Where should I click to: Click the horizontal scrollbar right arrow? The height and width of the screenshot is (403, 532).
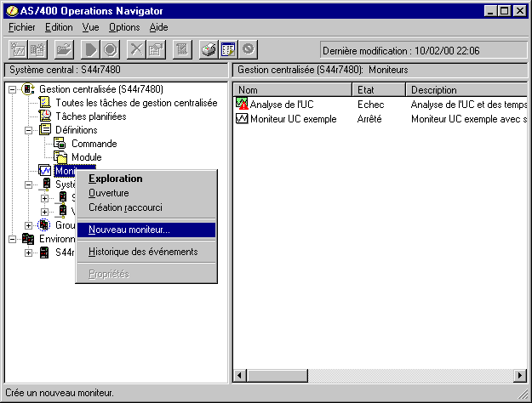[520, 376]
